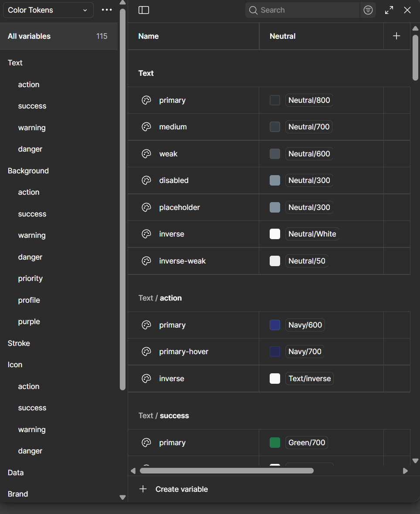
Task: Click the Green/700 color swatch
Action: tap(275, 443)
